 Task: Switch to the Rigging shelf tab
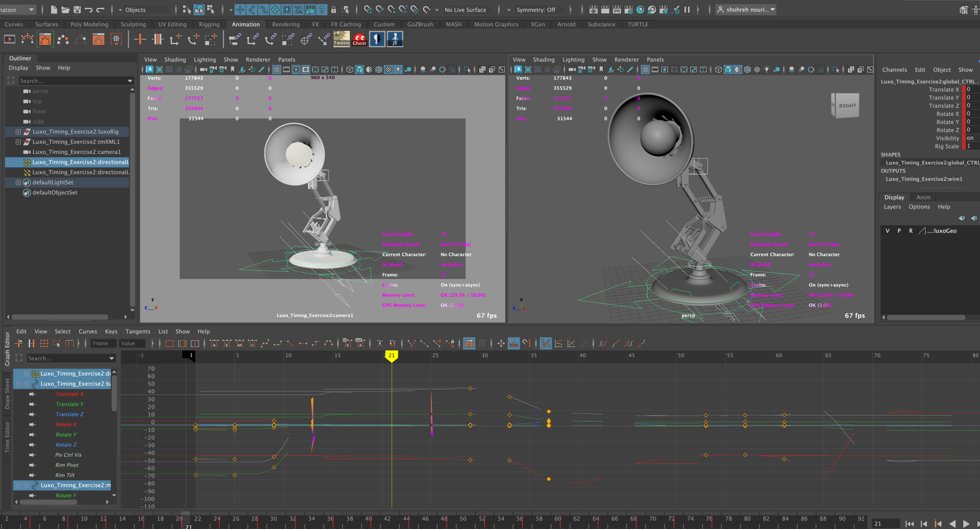pyautogui.click(x=209, y=24)
